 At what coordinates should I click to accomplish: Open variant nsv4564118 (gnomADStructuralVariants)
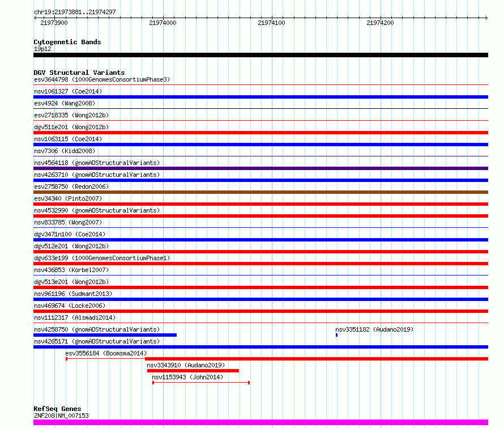pyautogui.click(x=97, y=163)
